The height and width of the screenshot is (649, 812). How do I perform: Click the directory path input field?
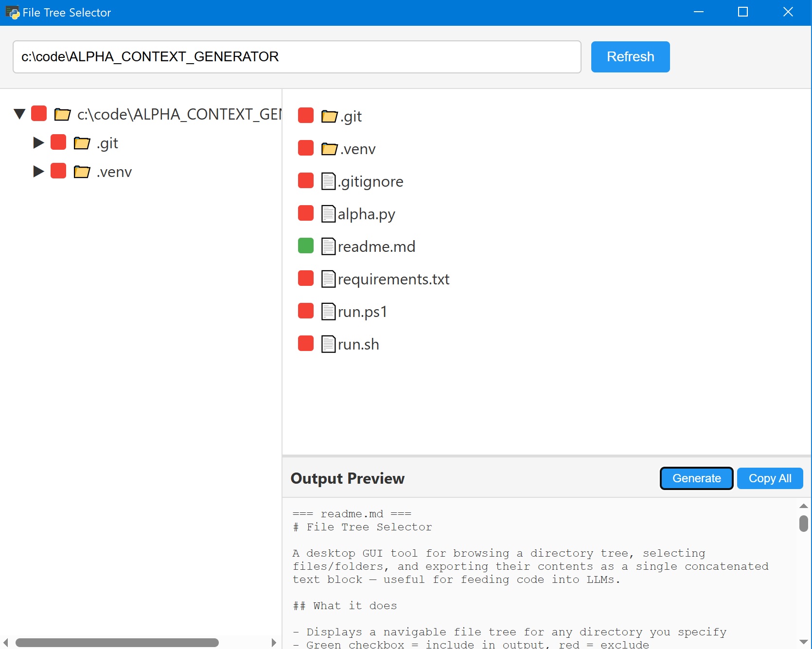pyautogui.click(x=297, y=57)
